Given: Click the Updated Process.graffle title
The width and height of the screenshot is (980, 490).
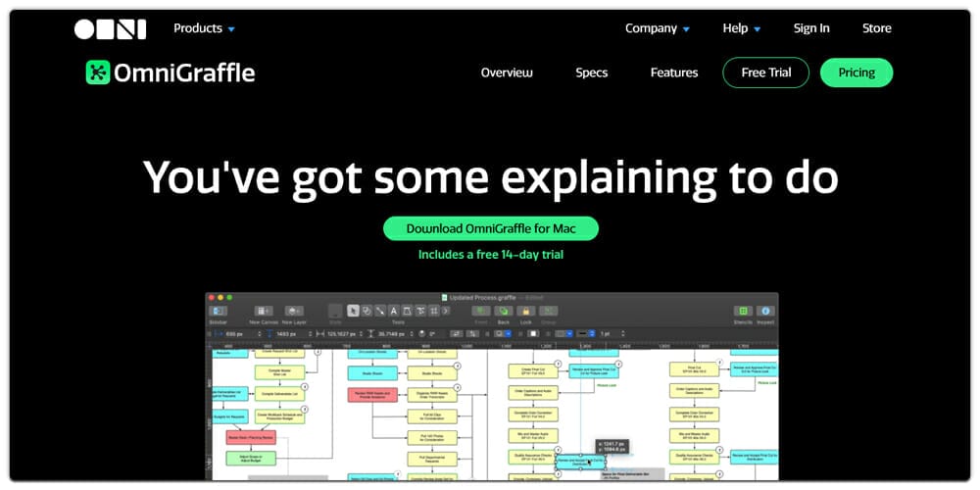Looking at the screenshot, I should (482, 298).
